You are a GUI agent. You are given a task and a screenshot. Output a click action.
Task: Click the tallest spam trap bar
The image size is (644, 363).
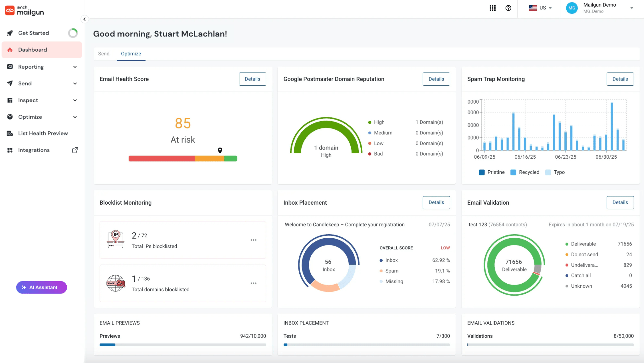click(612, 126)
